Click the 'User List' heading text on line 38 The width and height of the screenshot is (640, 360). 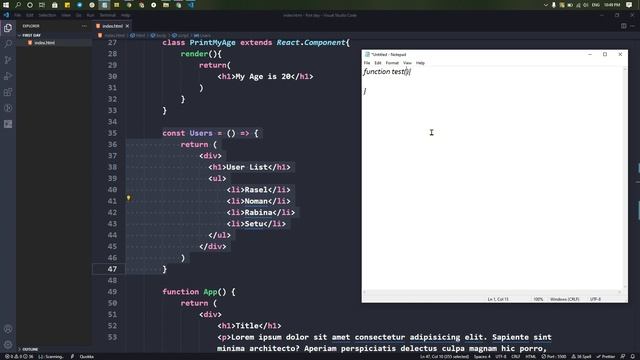247,167
